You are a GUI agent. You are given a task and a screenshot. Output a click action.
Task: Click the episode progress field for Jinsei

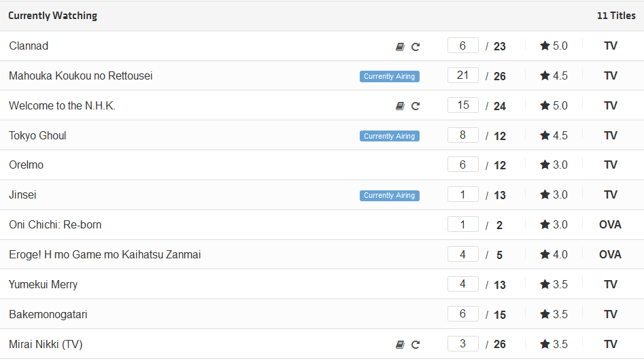tap(463, 194)
